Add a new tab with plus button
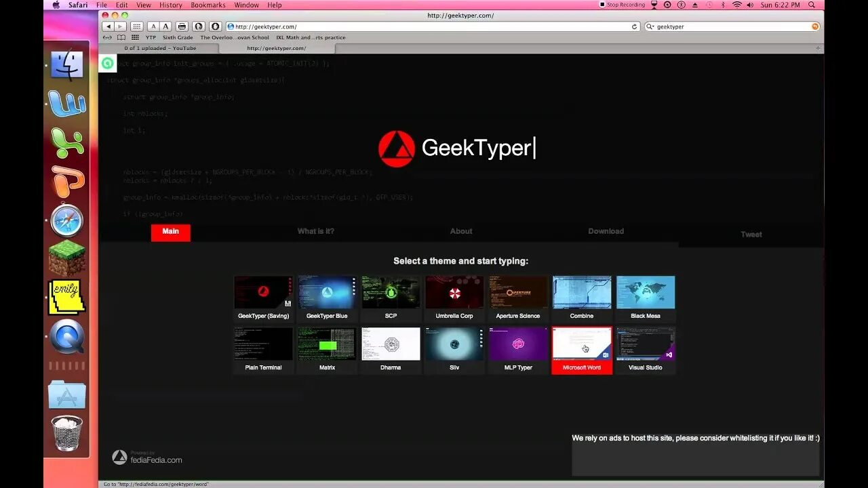This screenshot has width=868, height=488. click(818, 48)
